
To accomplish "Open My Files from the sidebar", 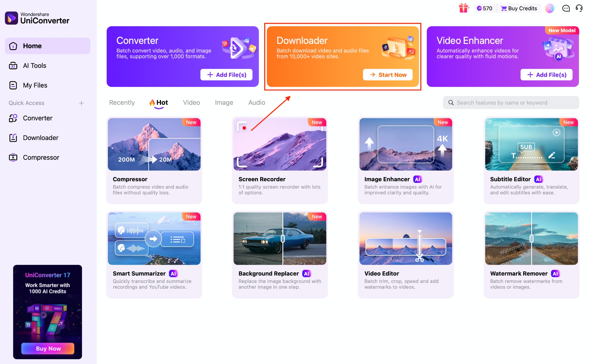I will tap(35, 85).
